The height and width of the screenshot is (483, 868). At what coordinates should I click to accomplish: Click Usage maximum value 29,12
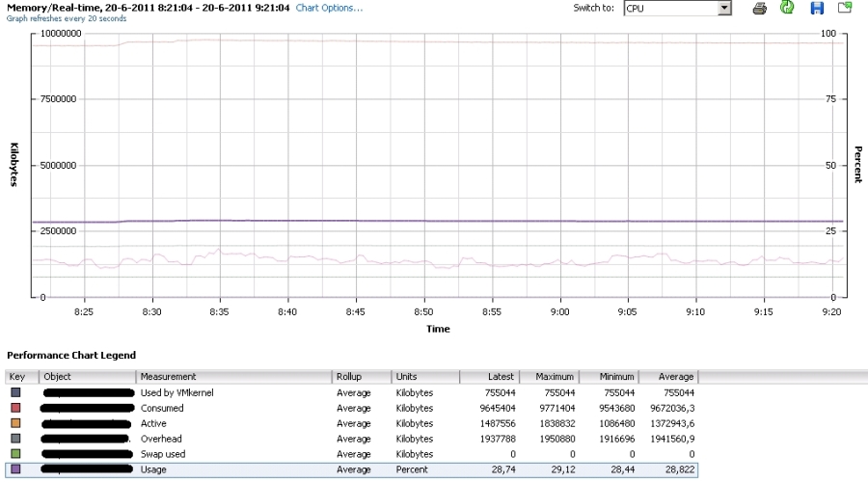tap(563, 470)
